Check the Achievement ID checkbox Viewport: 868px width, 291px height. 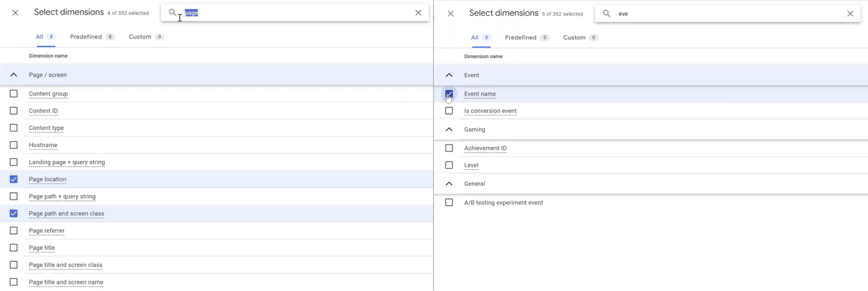[449, 148]
